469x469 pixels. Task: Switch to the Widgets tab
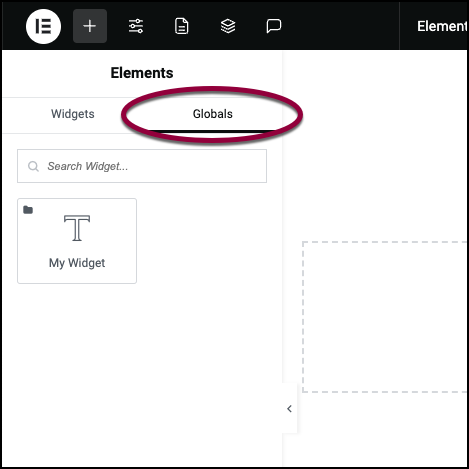coord(73,114)
